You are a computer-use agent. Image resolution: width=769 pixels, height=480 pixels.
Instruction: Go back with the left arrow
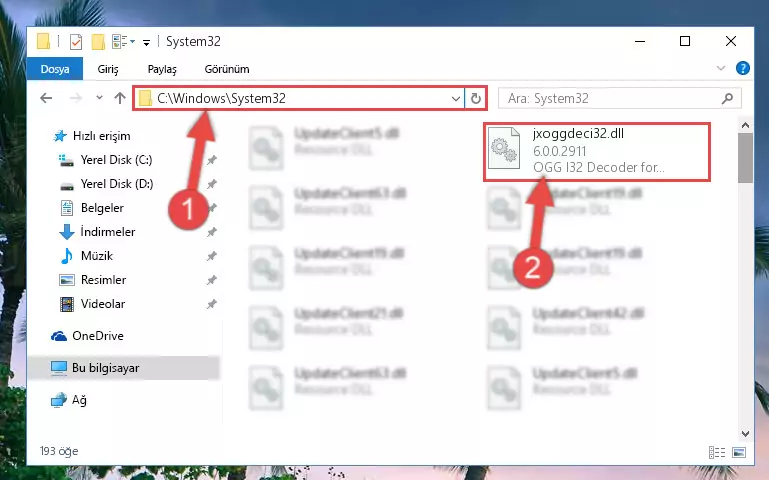tap(46, 98)
